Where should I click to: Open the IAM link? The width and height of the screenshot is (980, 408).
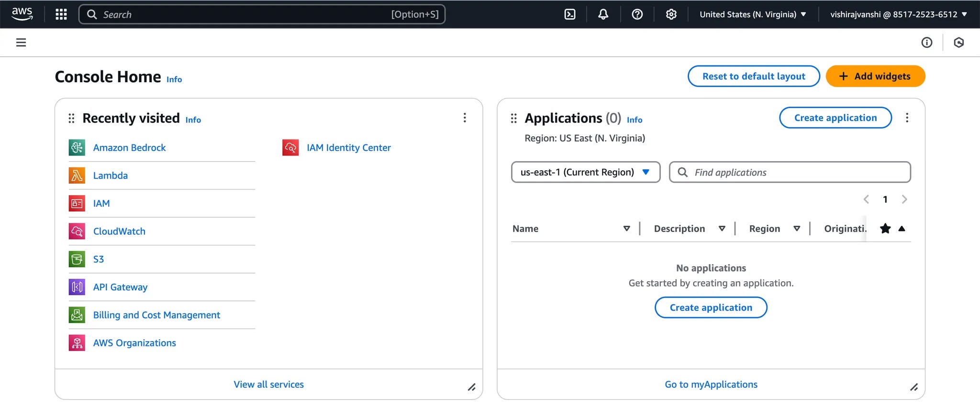point(101,203)
